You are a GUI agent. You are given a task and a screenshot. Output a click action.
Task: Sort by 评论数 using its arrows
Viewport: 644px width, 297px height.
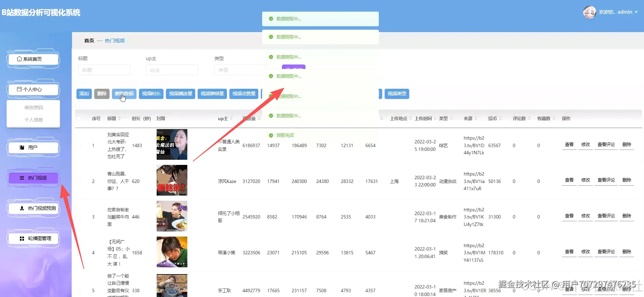coord(529,118)
